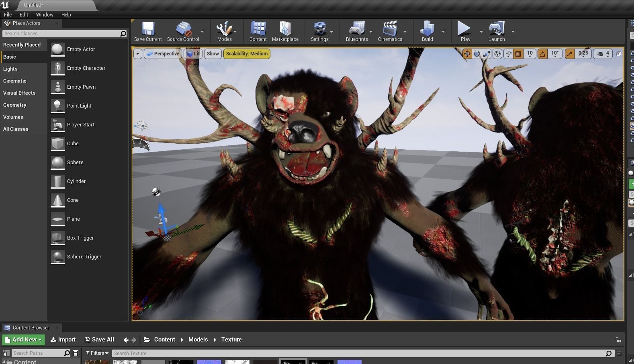Toggle the sources tree panel icon
The height and width of the screenshot is (364, 634).
point(6,354)
